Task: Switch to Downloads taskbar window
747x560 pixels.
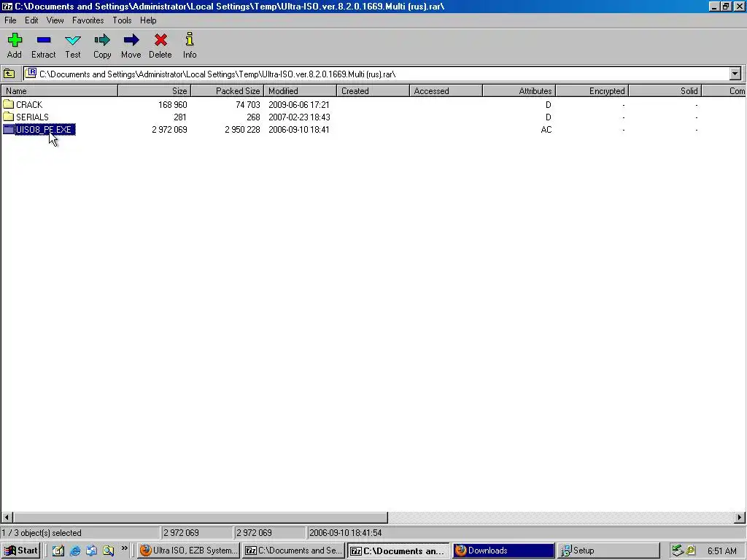Action: (x=503, y=551)
